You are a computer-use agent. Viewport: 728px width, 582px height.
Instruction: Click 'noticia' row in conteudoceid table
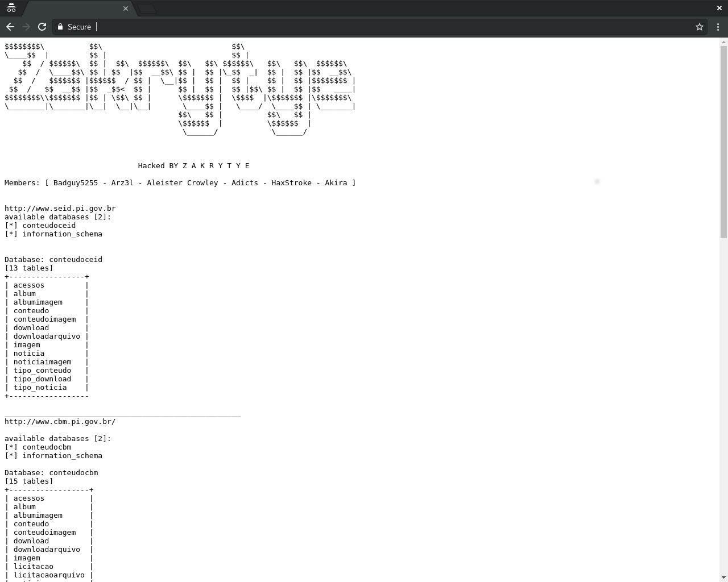point(47,354)
